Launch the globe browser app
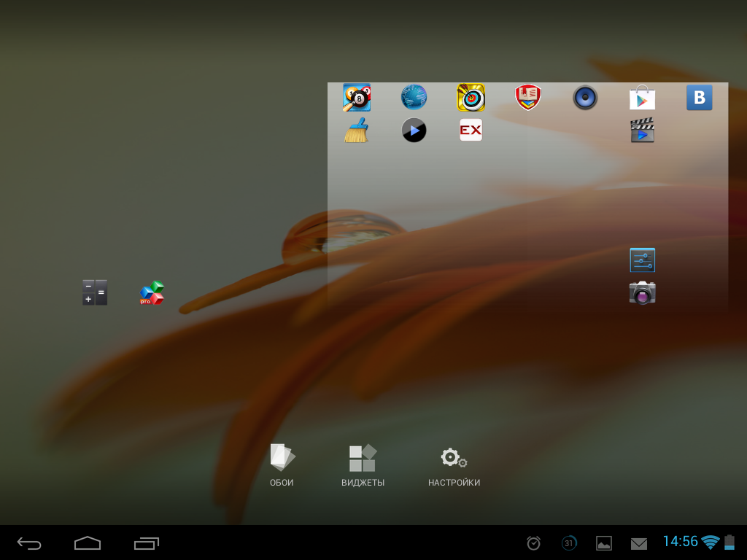747x560 pixels. 414,97
